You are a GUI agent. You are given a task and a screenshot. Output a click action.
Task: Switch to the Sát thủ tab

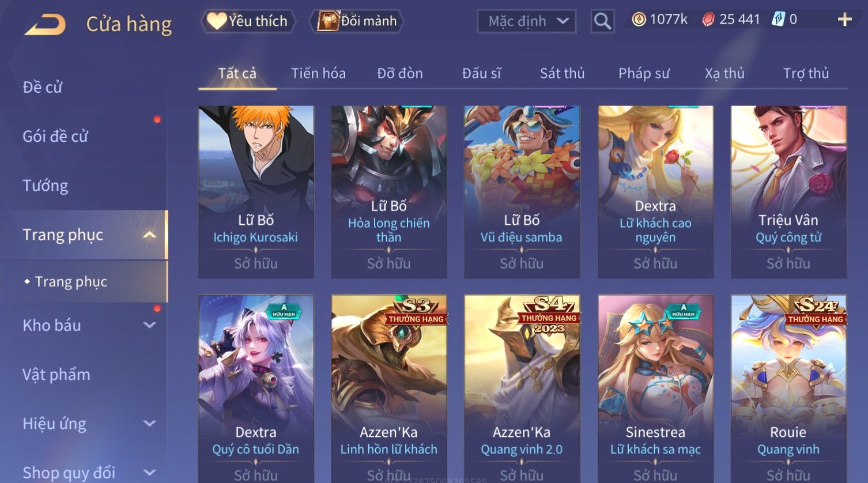click(562, 73)
